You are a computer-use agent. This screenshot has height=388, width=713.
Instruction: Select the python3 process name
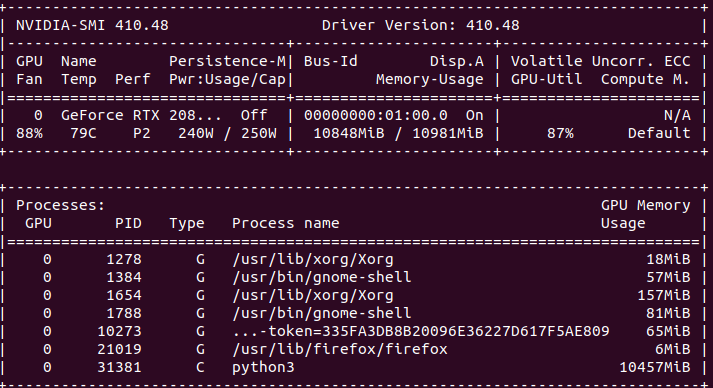tap(263, 368)
